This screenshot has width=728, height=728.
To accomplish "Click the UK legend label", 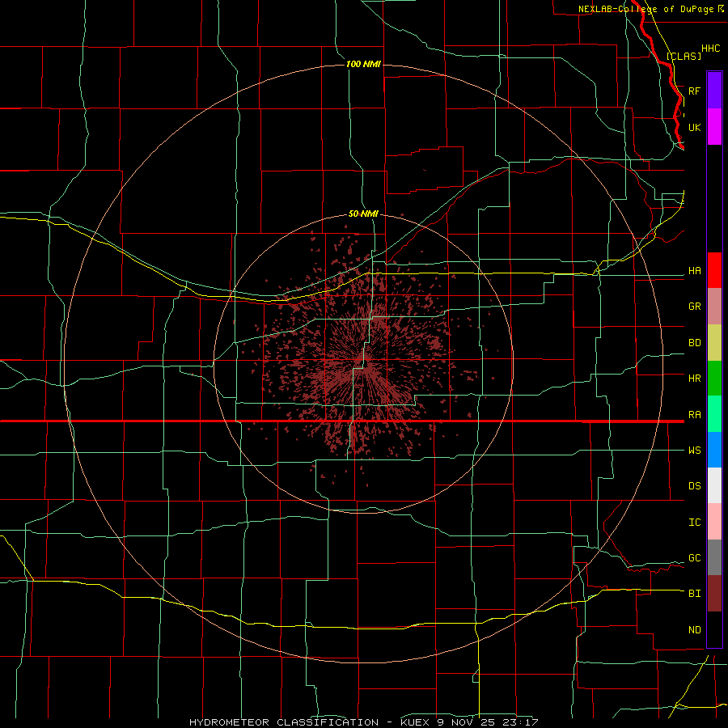I will (694, 127).
